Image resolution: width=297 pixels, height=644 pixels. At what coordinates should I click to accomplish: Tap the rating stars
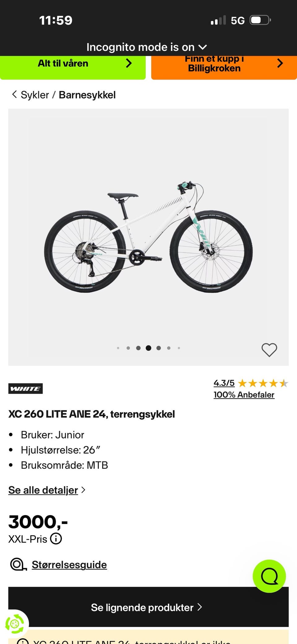pyautogui.click(x=263, y=383)
